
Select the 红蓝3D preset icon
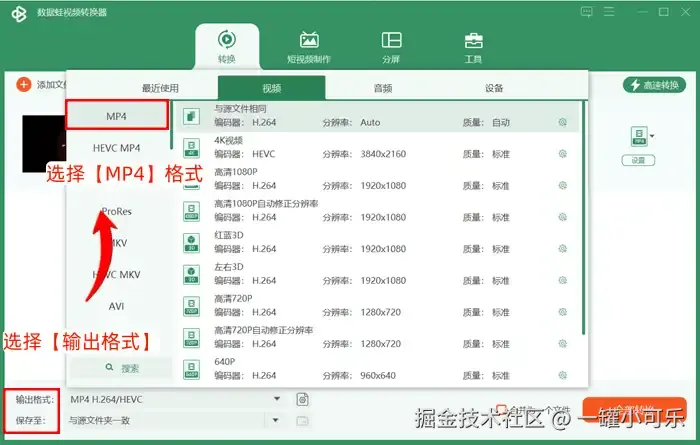coord(192,243)
